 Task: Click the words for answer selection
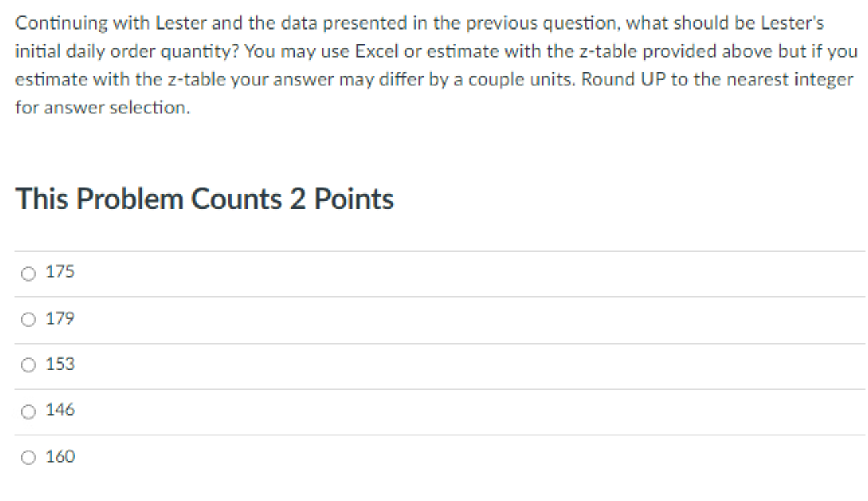[103, 108]
